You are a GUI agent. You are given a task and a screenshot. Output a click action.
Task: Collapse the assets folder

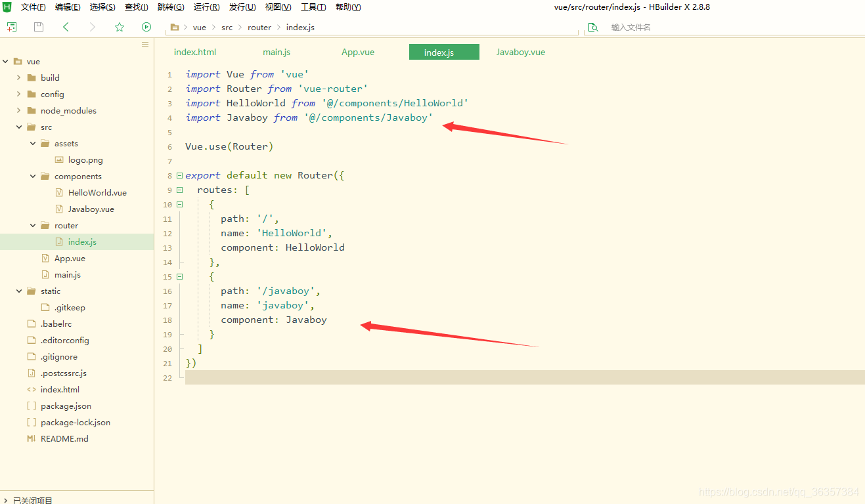point(33,143)
